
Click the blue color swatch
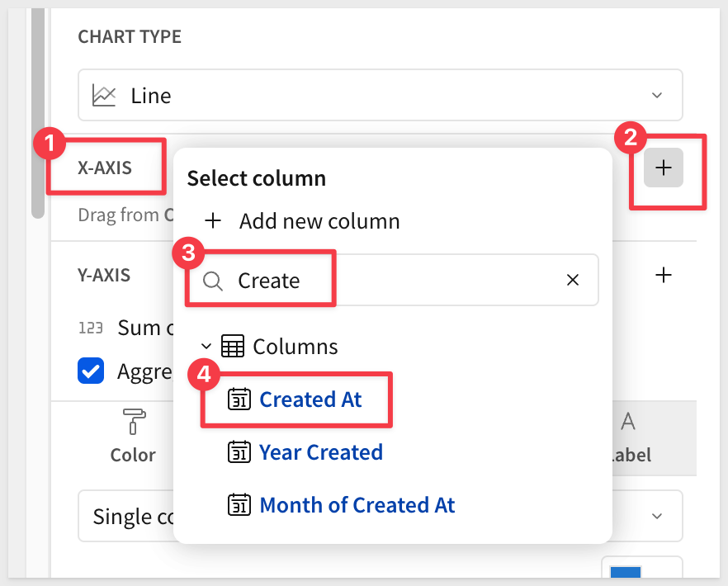(624, 574)
